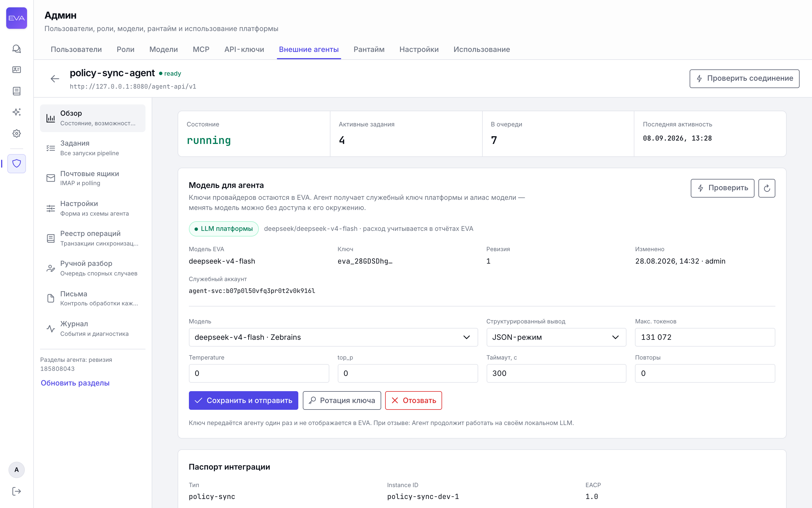The image size is (812, 508).
Task: Click the chart icon next to Обзор
Action: [51, 118]
